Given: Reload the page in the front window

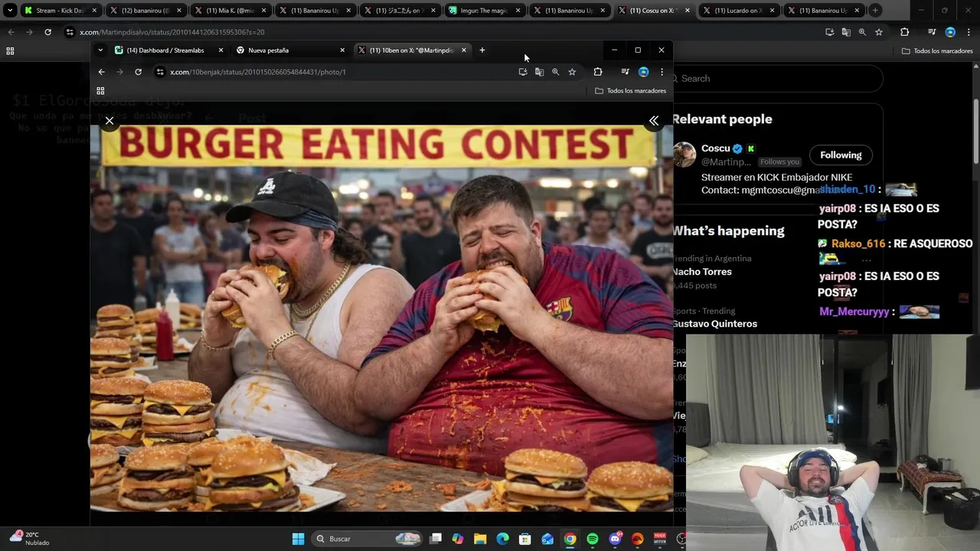Looking at the screenshot, I should point(138,72).
